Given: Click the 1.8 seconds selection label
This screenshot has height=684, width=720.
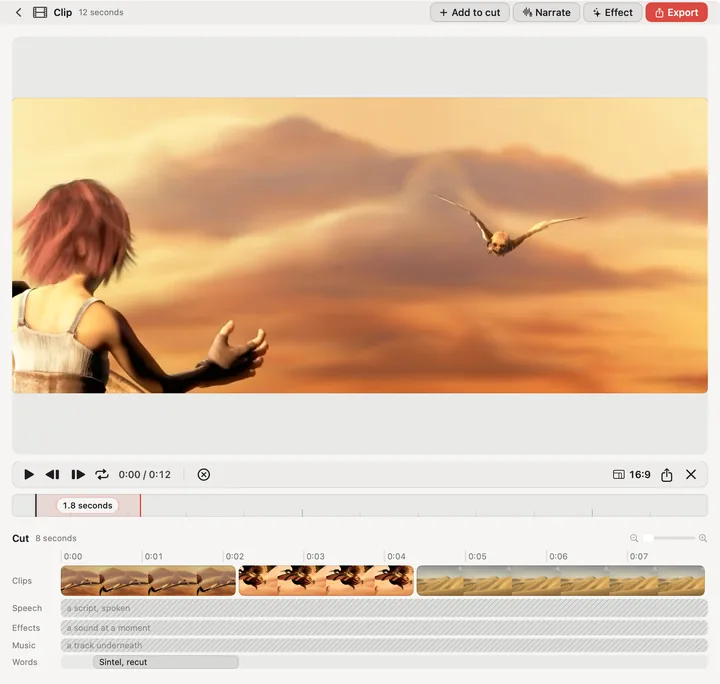Looking at the screenshot, I should coord(88,505).
